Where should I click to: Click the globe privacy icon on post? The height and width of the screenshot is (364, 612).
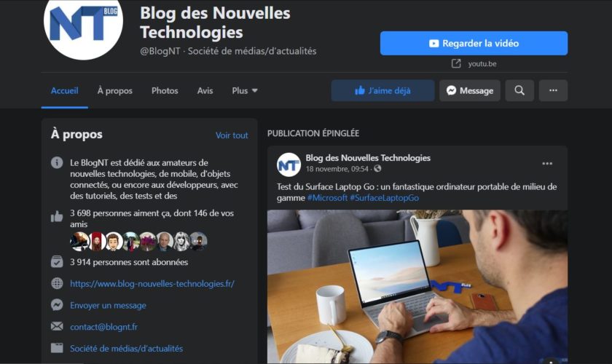pyautogui.click(x=377, y=169)
